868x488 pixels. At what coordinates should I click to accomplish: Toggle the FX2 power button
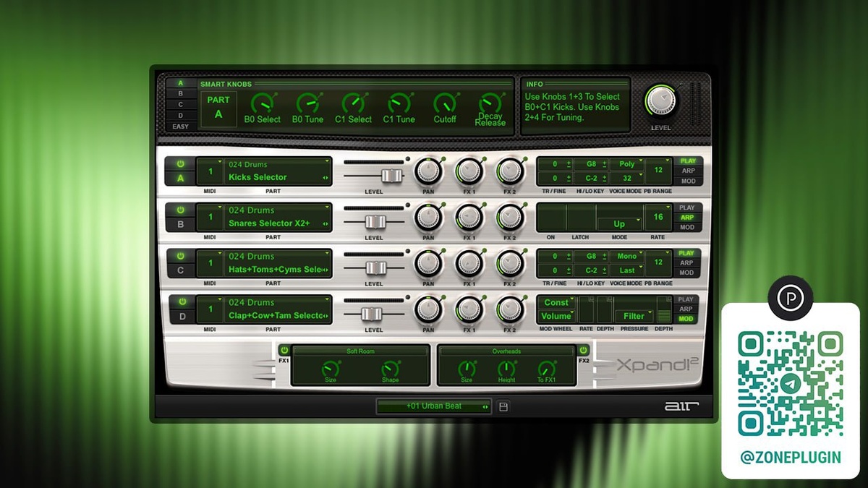point(584,350)
